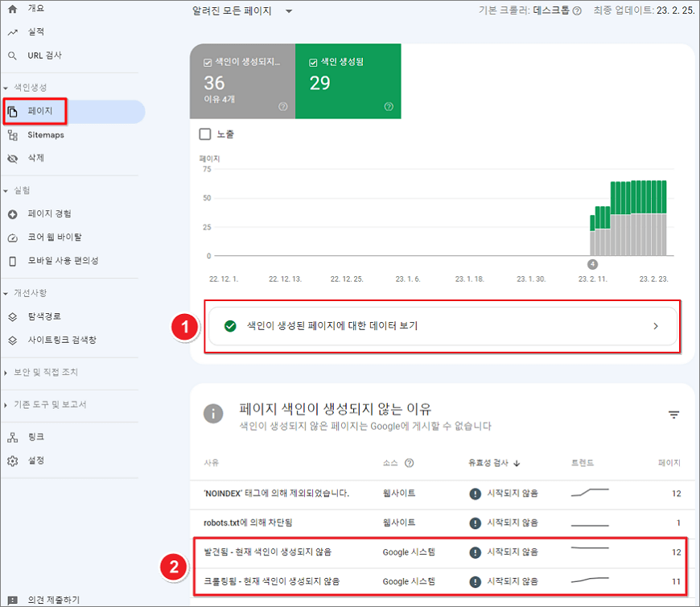
Task: Open 크롤링됨 - 현재 색인이 생성되지 않음 row
Action: pyautogui.click(x=442, y=582)
